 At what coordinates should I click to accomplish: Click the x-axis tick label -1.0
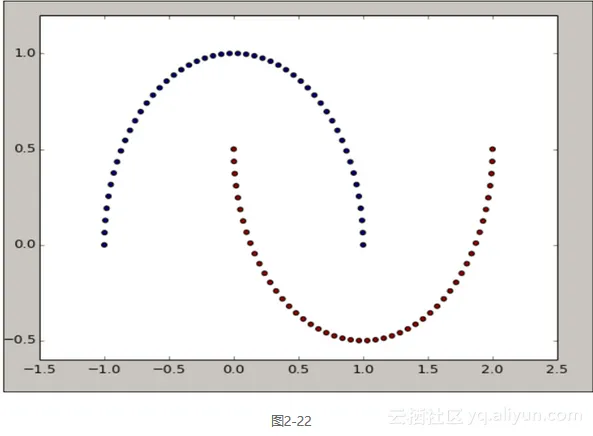[104, 369]
